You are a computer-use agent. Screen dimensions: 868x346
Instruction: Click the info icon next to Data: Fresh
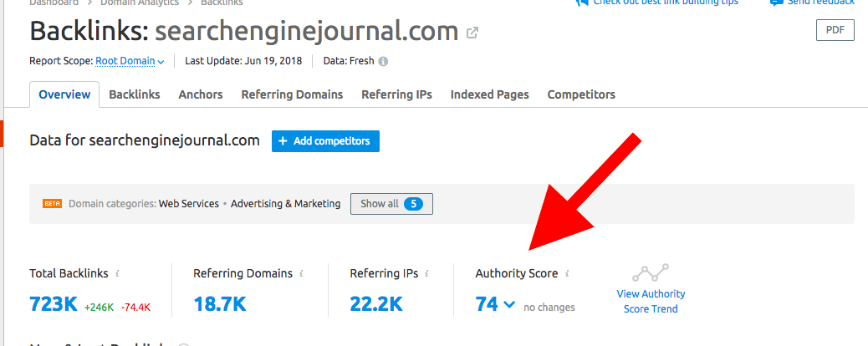(x=384, y=61)
